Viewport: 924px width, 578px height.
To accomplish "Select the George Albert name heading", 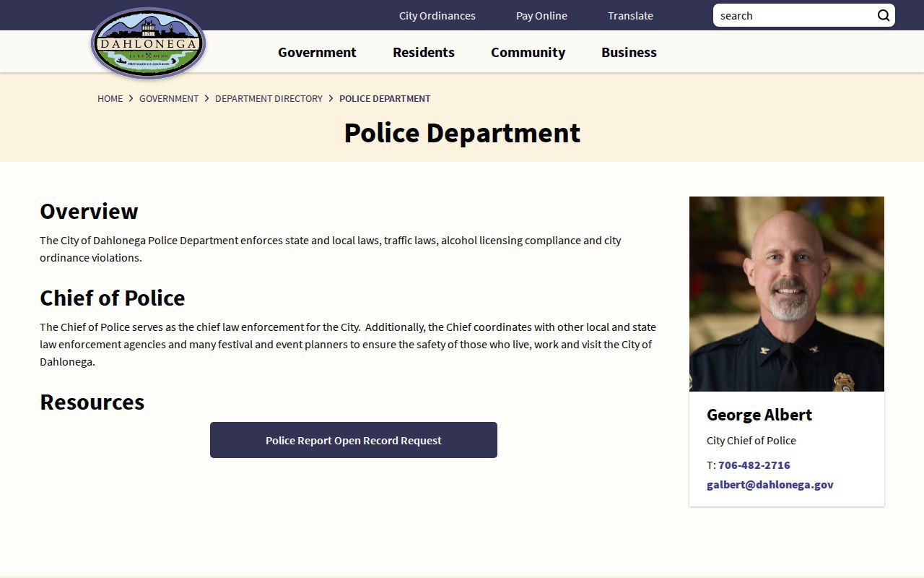I will pyautogui.click(x=759, y=414).
